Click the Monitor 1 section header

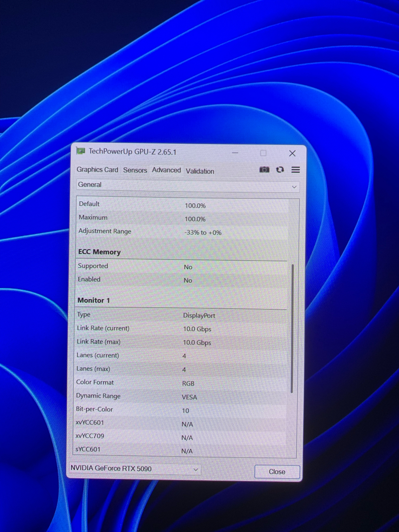tap(94, 300)
